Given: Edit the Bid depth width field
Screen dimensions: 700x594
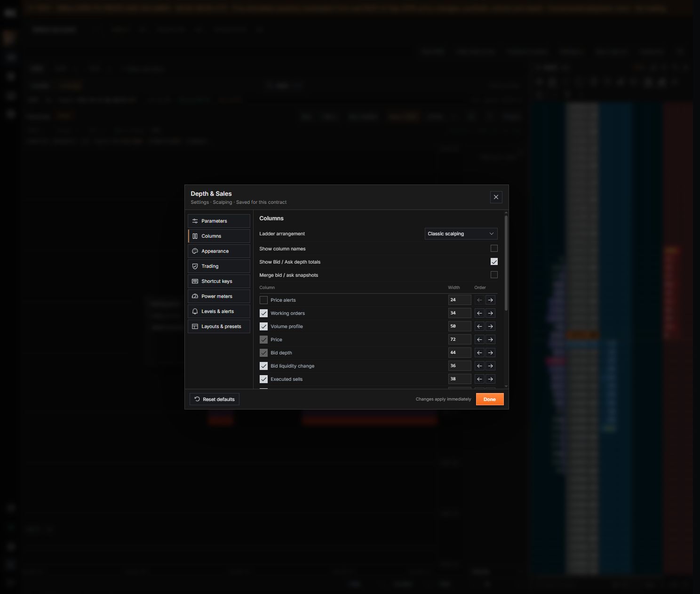Looking at the screenshot, I should coord(460,353).
